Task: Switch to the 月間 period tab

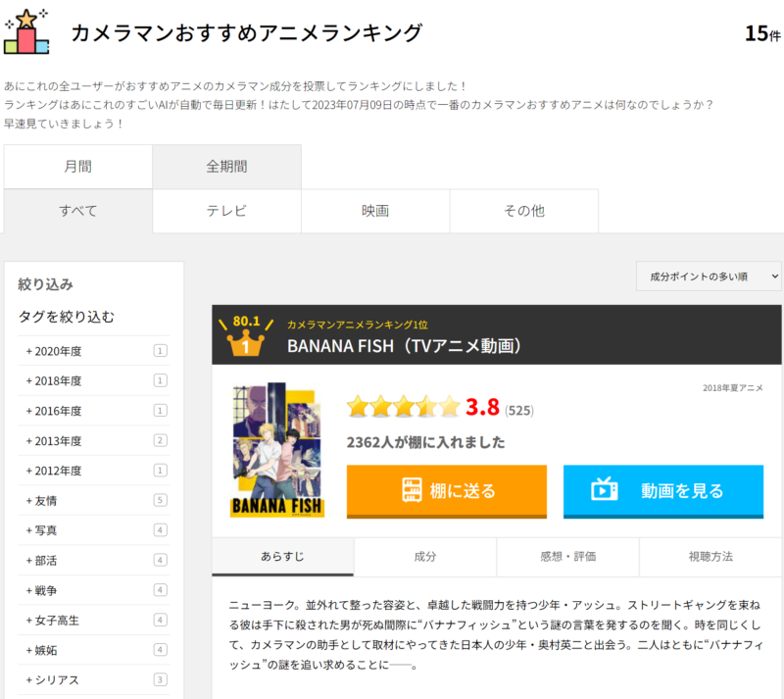Action: coord(78,167)
